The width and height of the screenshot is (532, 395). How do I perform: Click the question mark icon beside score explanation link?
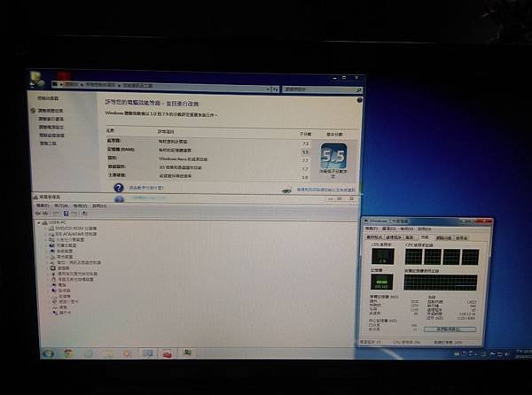pyautogui.click(x=119, y=188)
